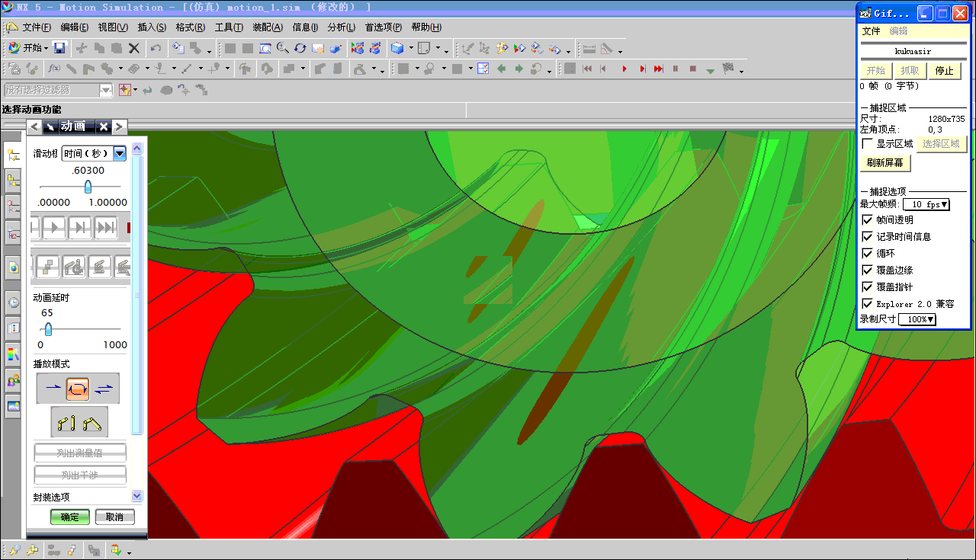The width and height of the screenshot is (976, 560).
Task: Expand the dropdown arrow beside the shaded cube icon
Action: (x=410, y=48)
